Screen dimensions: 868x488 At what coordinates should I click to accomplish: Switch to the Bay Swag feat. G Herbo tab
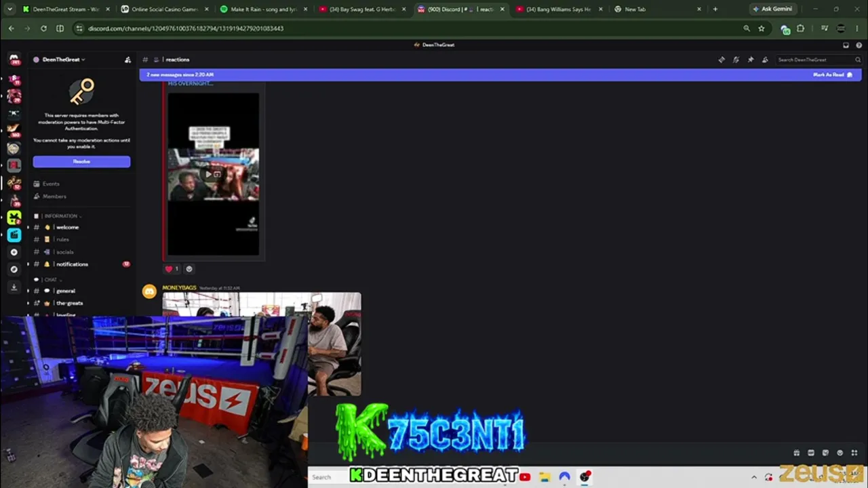click(x=362, y=9)
